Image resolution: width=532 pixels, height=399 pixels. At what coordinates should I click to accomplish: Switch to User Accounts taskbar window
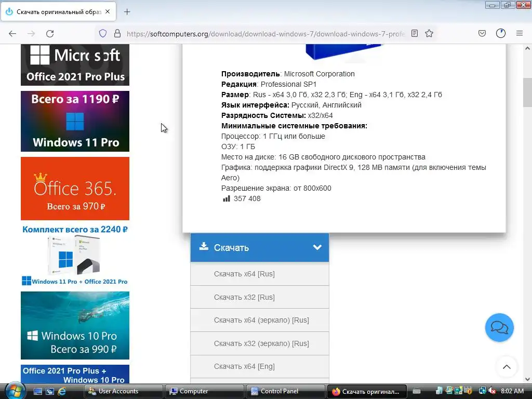pyautogui.click(x=123, y=391)
